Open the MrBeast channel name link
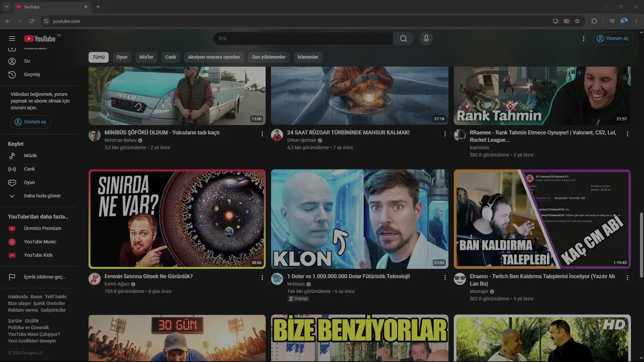This screenshot has height=362, width=644. [x=296, y=284]
